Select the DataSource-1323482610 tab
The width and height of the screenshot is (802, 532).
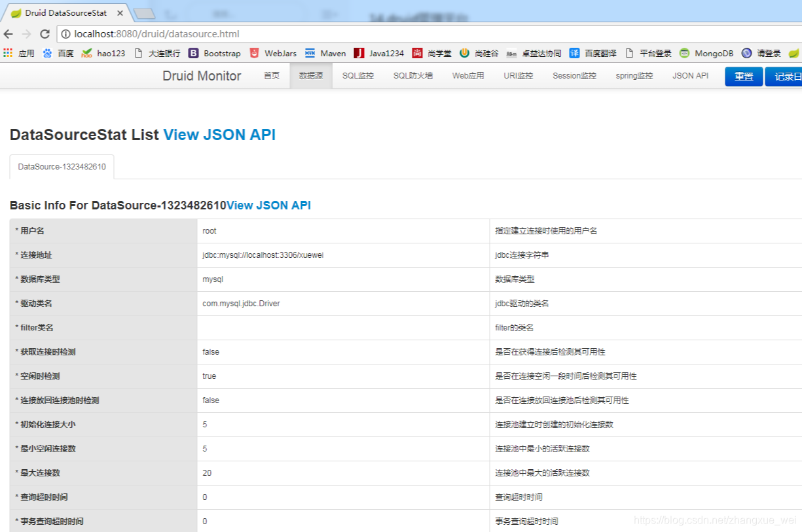click(62, 167)
